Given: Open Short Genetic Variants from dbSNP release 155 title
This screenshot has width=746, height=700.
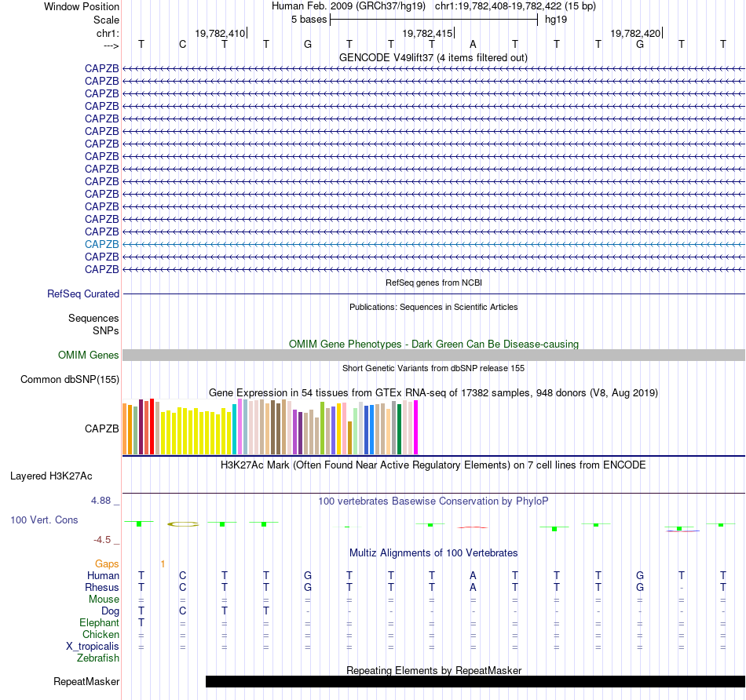Looking at the screenshot, I should pos(433,368).
